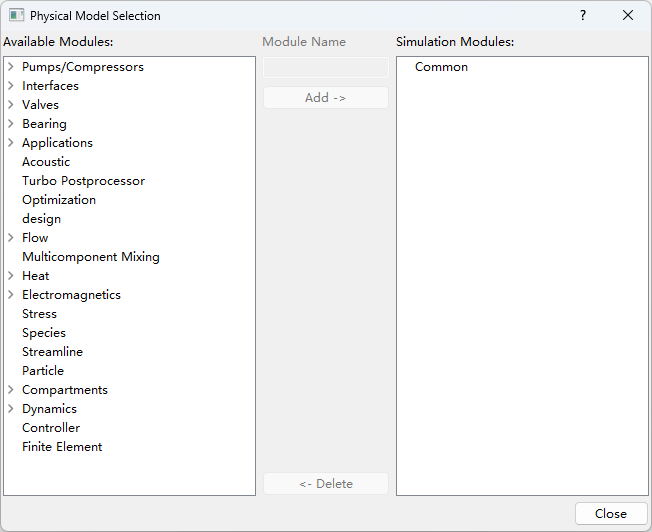652x532 pixels.
Task: Click the Close button at bottom
Action: coord(610,513)
